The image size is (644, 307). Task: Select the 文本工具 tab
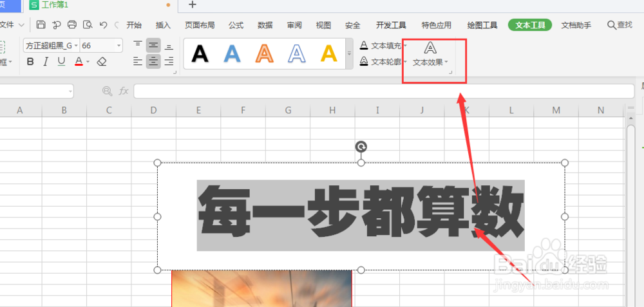(x=530, y=25)
